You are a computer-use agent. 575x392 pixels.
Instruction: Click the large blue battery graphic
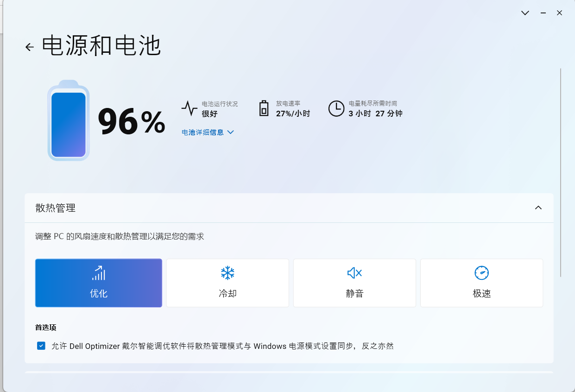(x=69, y=121)
